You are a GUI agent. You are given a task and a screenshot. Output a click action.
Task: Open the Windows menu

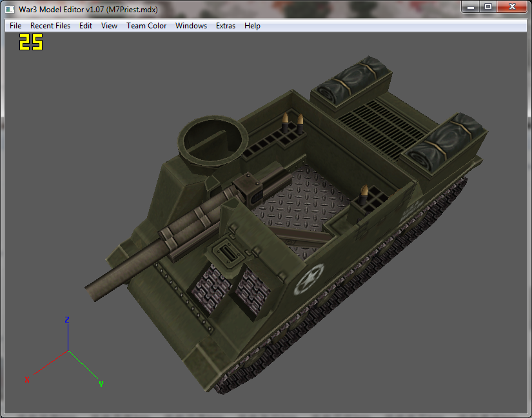191,26
